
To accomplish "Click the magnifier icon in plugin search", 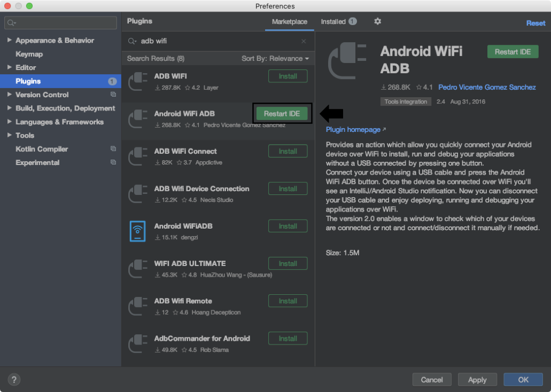I will tap(132, 41).
